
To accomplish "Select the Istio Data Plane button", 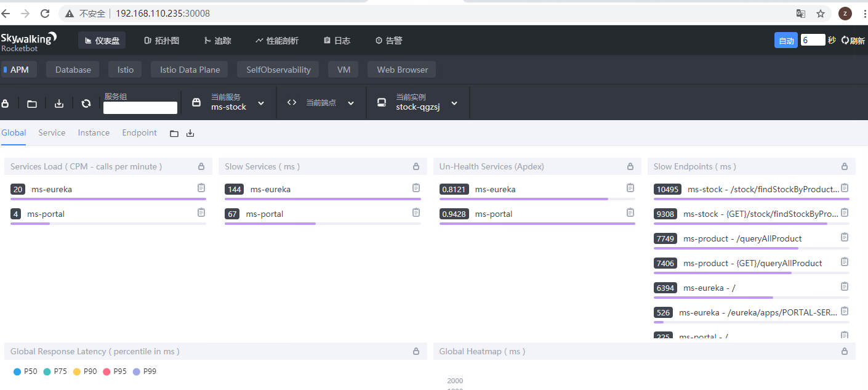I will tap(190, 70).
